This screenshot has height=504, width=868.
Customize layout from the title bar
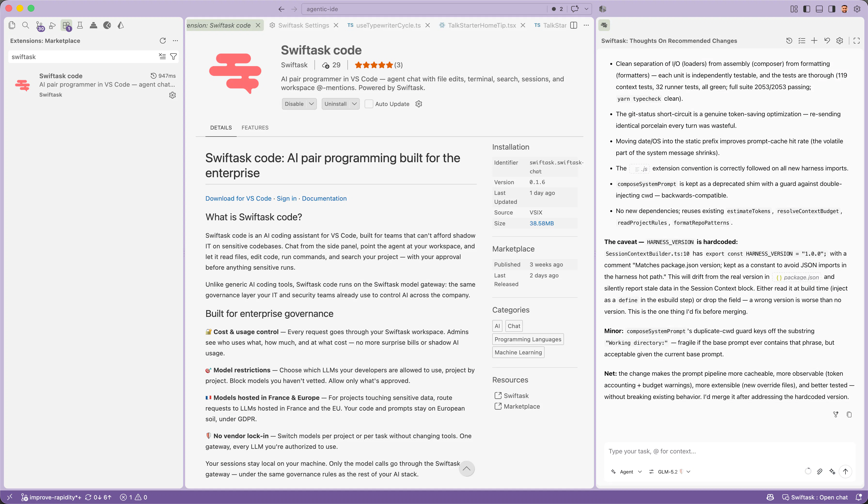pos(794,9)
